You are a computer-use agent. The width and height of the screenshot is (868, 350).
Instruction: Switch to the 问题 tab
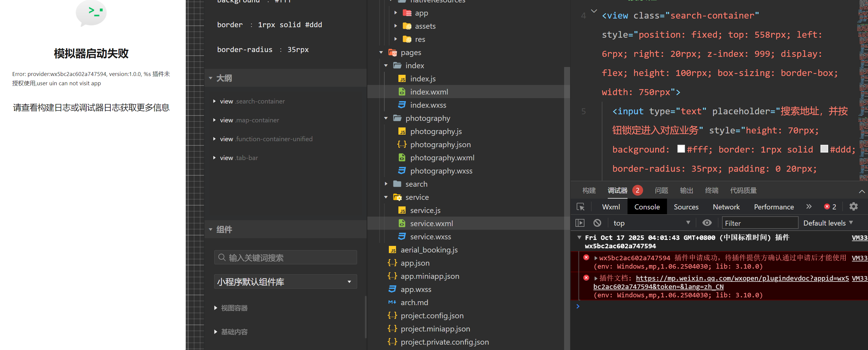tap(661, 190)
